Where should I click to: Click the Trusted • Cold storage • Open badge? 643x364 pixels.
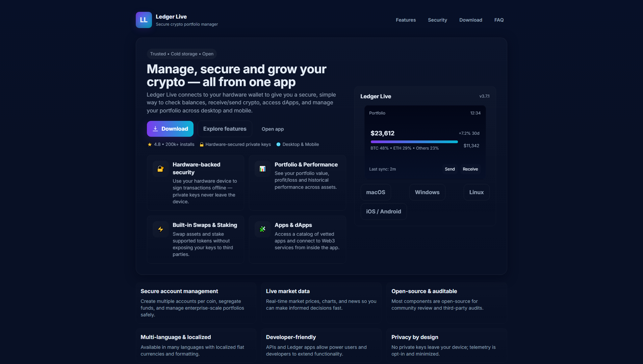(182, 54)
